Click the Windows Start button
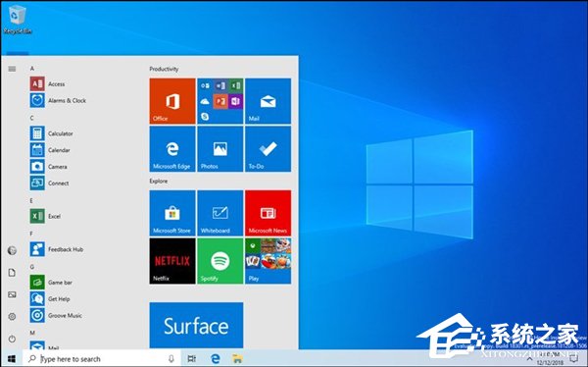Viewport: 588px width, 367px height. click(x=12, y=359)
